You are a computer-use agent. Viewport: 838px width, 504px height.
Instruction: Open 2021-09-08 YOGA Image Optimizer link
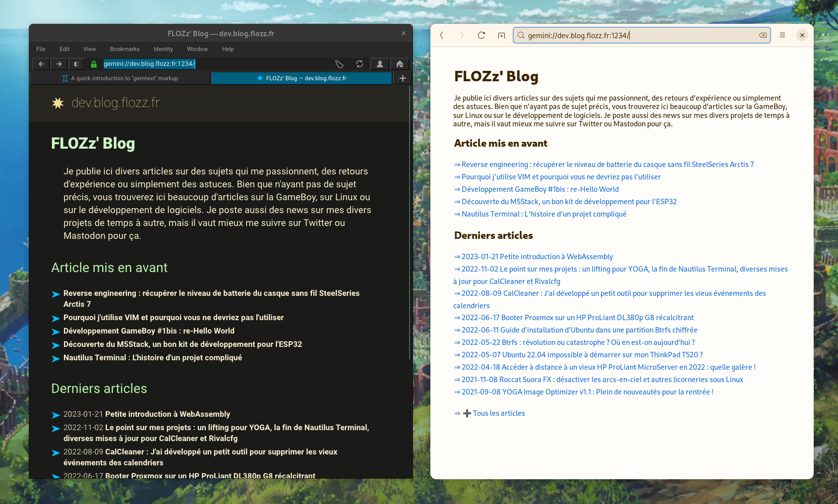584,392
